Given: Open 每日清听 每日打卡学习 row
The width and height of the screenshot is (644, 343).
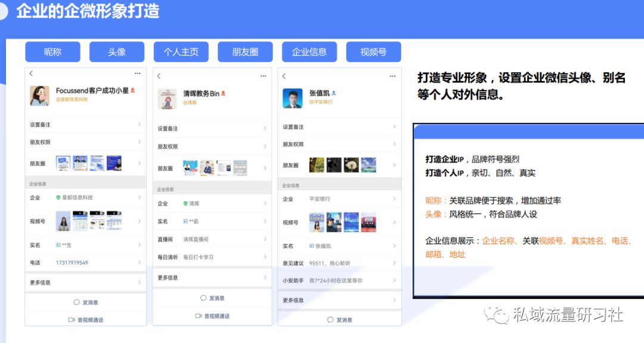Looking at the screenshot, I should (212, 257).
